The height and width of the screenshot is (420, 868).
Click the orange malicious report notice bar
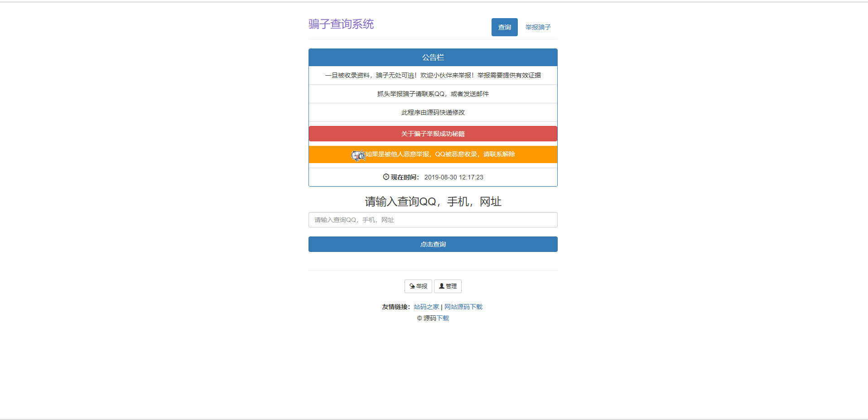[433, 154]
